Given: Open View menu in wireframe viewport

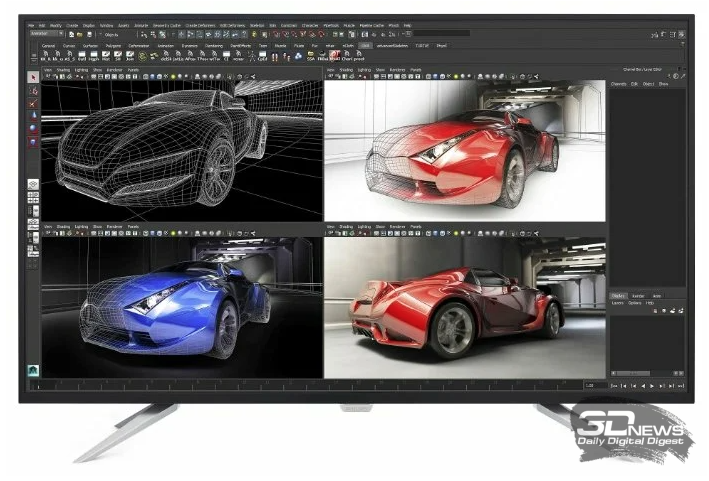Looking at the screenshot, I should (48, 70).
